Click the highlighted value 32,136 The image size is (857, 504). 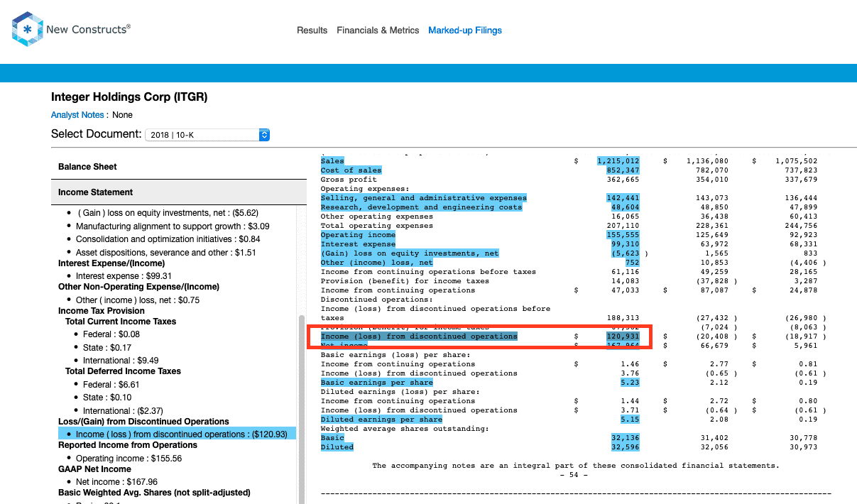(x=625, y=438)
